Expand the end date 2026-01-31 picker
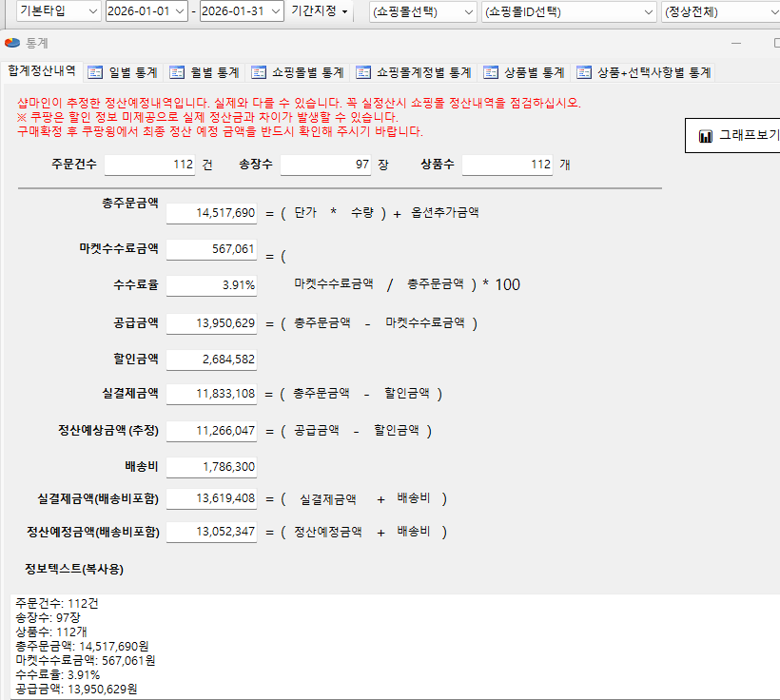The width and height of the screenshot is (780, 700). (275, 11)
